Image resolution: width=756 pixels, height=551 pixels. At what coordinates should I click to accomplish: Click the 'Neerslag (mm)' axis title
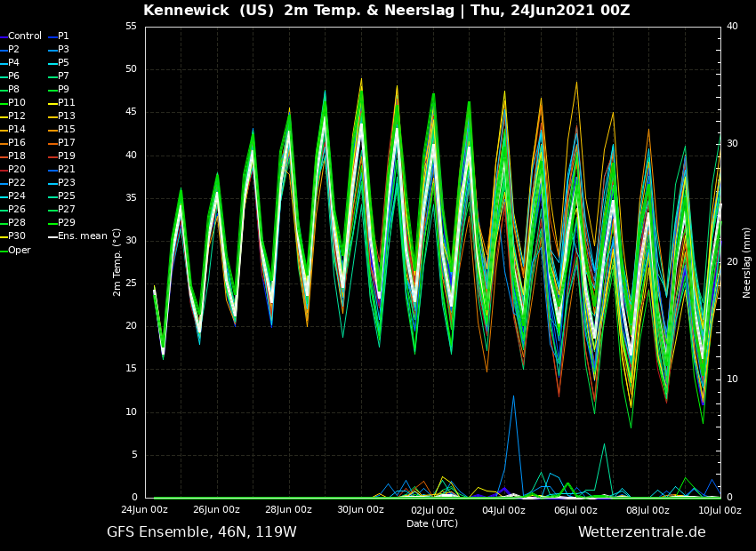pyautogui.click(x=746, y=262)
